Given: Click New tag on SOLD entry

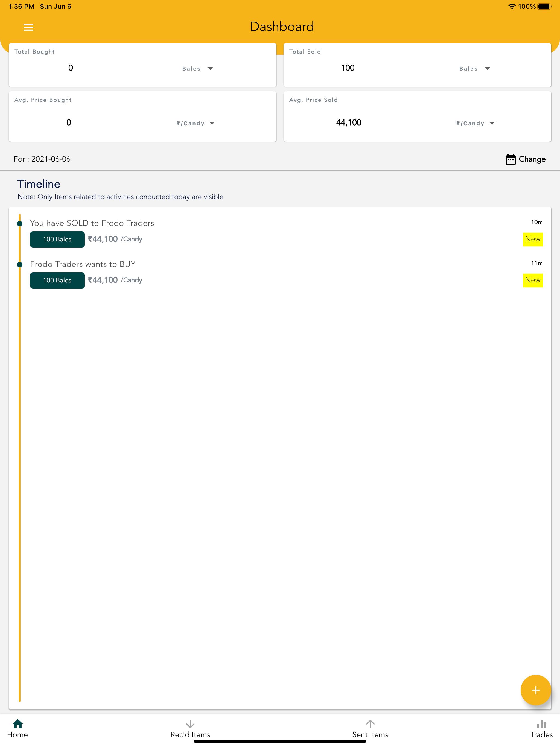Looking at the screenshot, I should coord(533,239).
